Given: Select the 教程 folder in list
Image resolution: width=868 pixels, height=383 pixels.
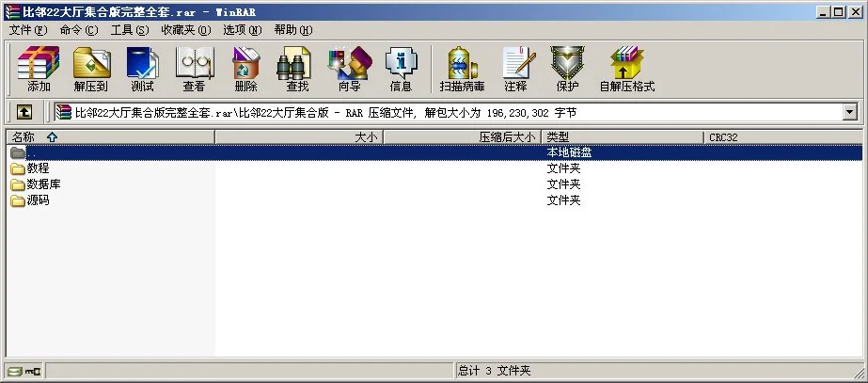Looking at the screenshot, I should (x=38, y=168).
